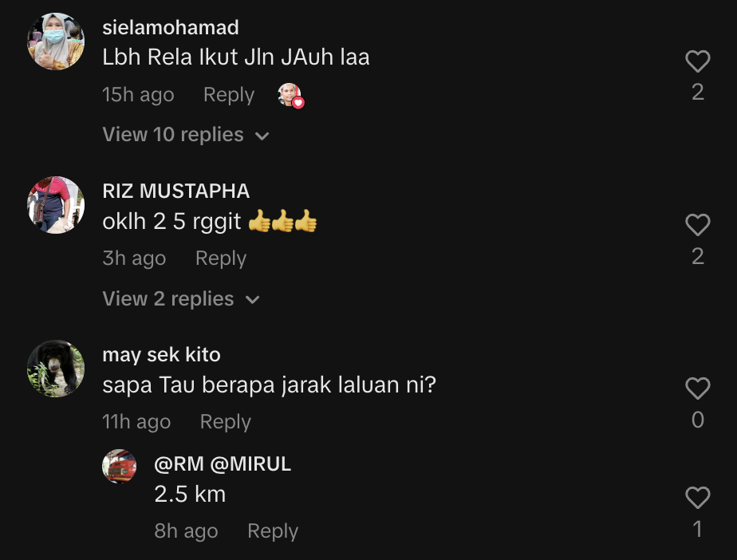
Task: Open RIZ MUSTAPHA's avatar
Action: [56, 205]
